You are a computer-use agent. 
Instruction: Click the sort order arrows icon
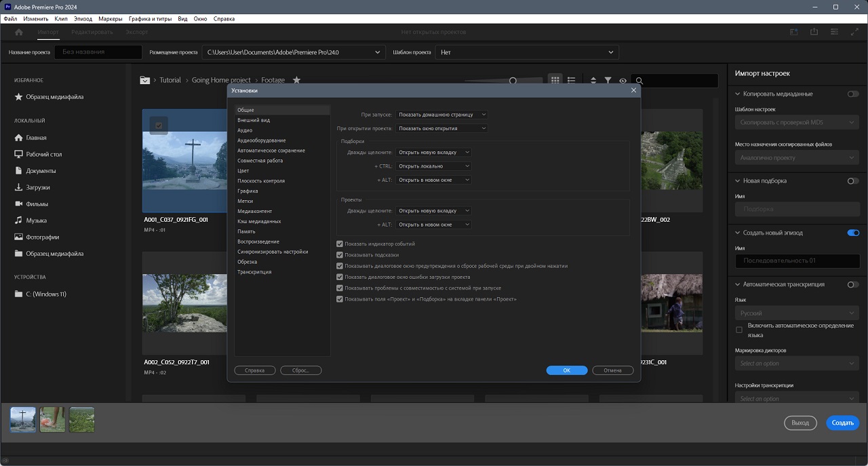click(593, 81)
